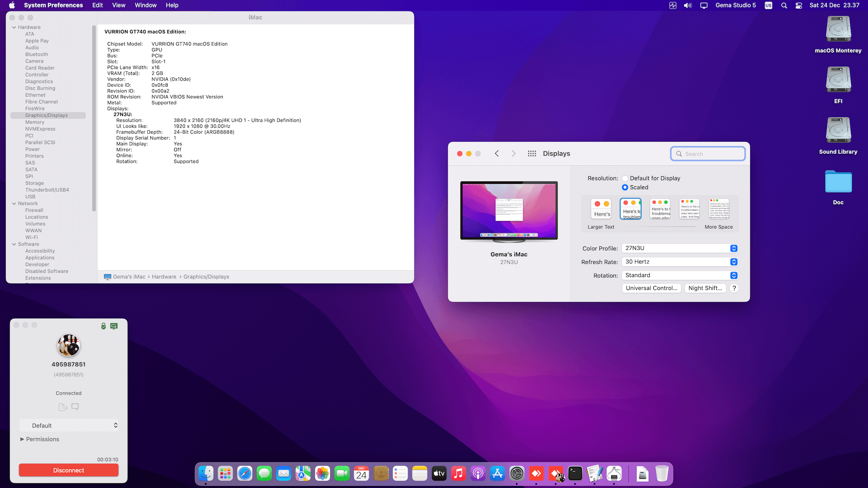This screenshot has width=868, height=488.
Task: Click the Show All grid icon in Displays
Action: click(532, 154)
